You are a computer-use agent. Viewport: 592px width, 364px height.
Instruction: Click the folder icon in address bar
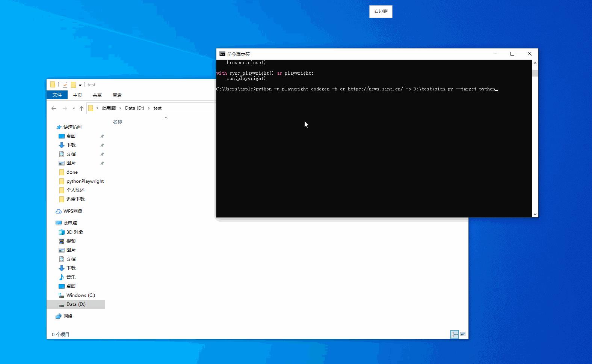click(x=91, y=108)
